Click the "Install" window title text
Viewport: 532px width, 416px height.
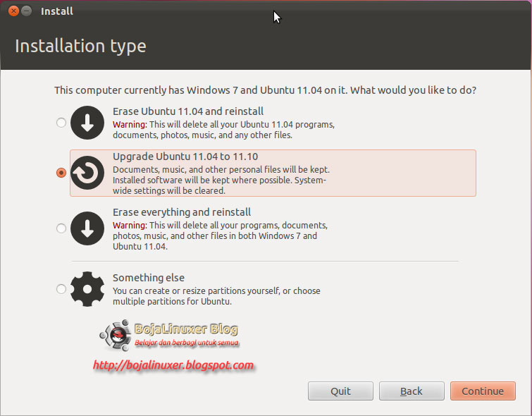[x=56, y=11]
